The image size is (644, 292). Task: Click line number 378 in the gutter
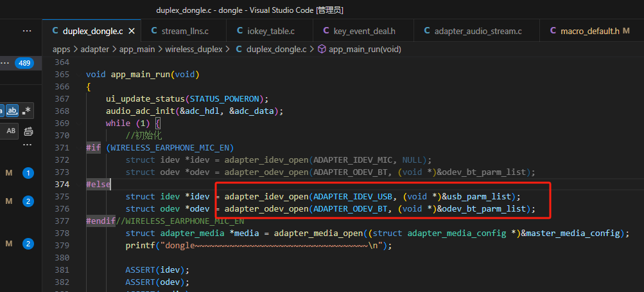[x=62, y=233]
